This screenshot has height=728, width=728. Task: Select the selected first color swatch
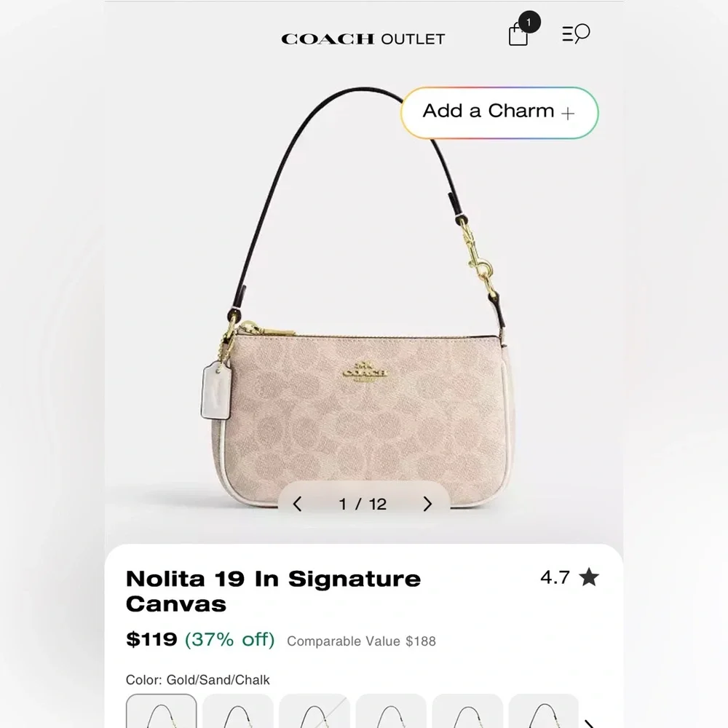click(161, 711)
